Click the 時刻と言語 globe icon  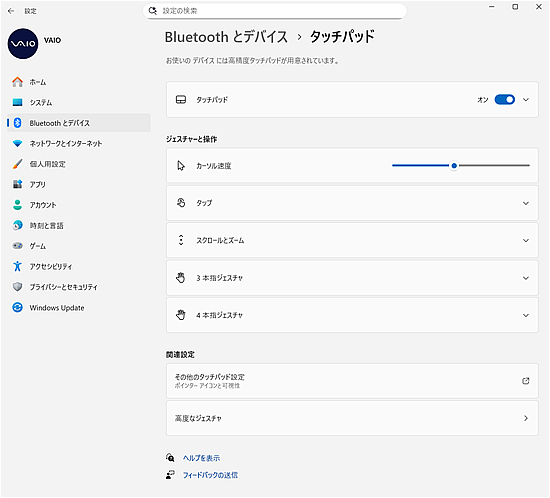point(17,225)
